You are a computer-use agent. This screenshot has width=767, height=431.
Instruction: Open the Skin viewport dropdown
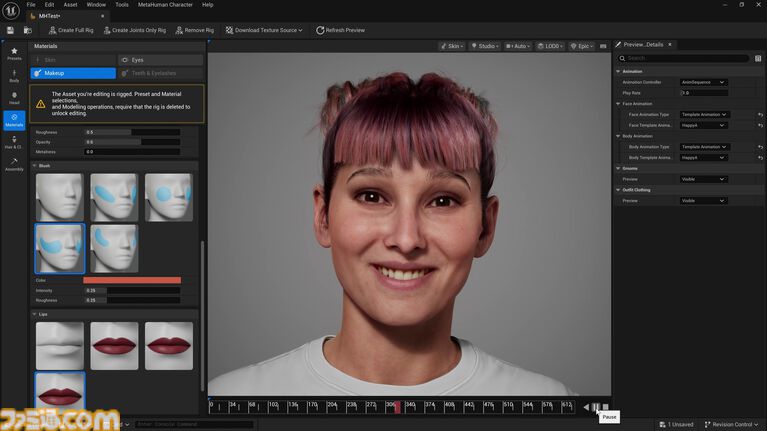(x=452, y=46)
